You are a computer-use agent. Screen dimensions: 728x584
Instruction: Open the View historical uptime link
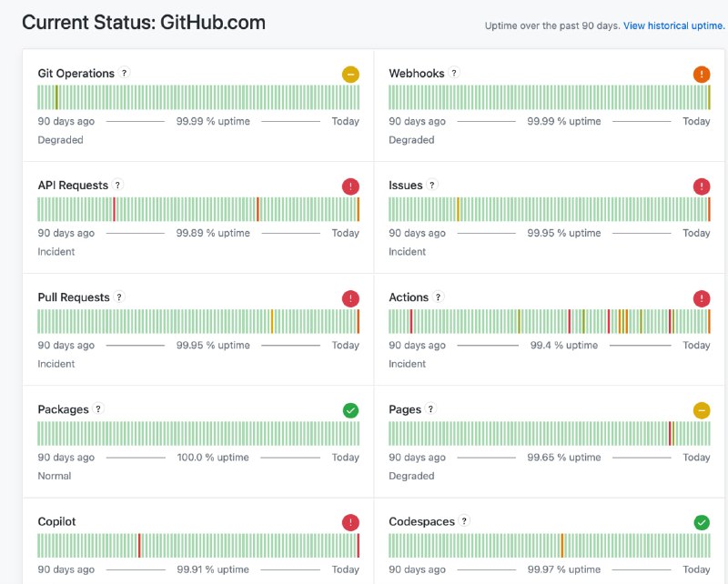tap(673, 26)
